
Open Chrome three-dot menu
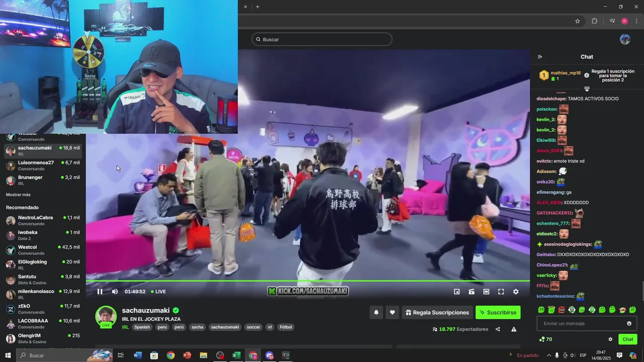(636, 21)
